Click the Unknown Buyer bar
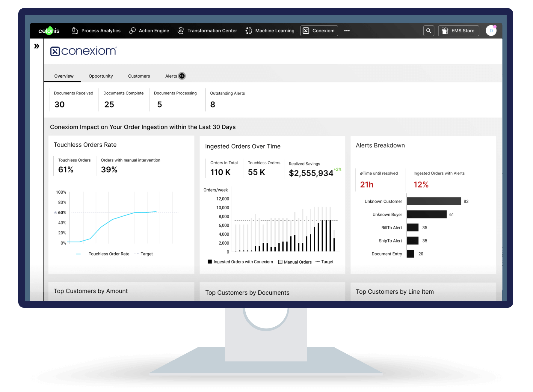Image resolution: width=533 pixels, height=392 pixels. [427, 214]
